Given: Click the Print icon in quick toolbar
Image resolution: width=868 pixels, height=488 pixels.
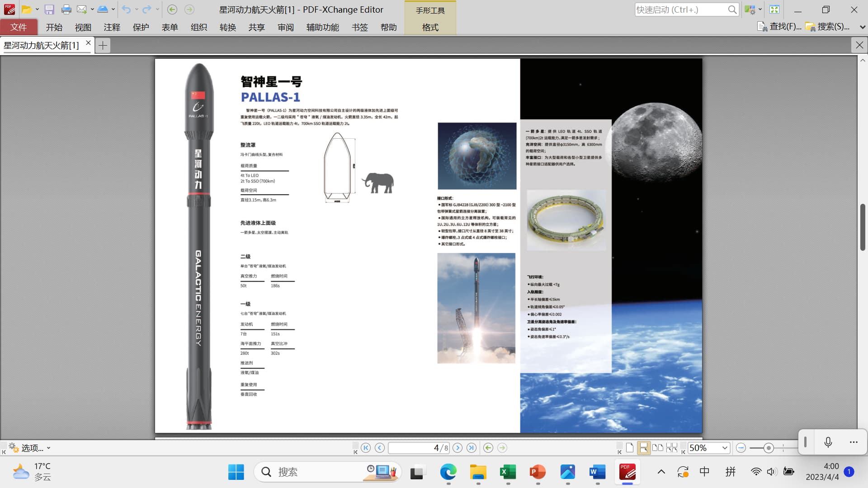Looking at the screenshot, I should tap(66, 9).
